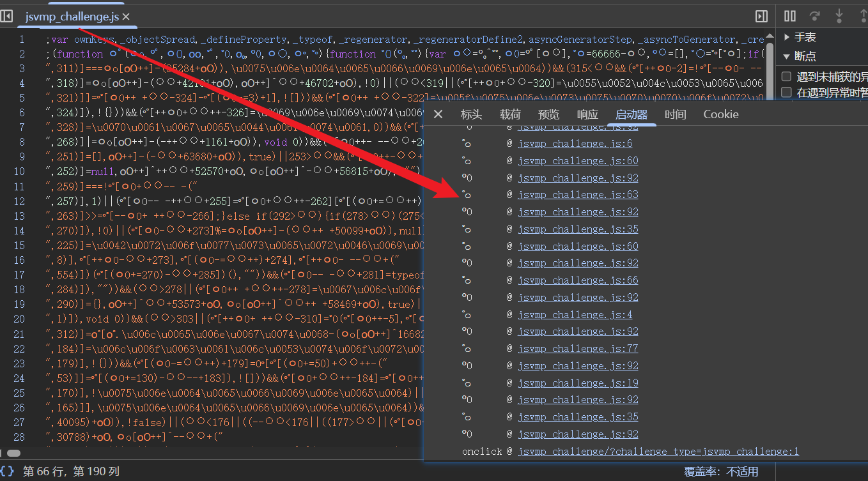Set a breakpoint on line number 28
This screenshot has width=868, height=481.
tap(19, 436)
